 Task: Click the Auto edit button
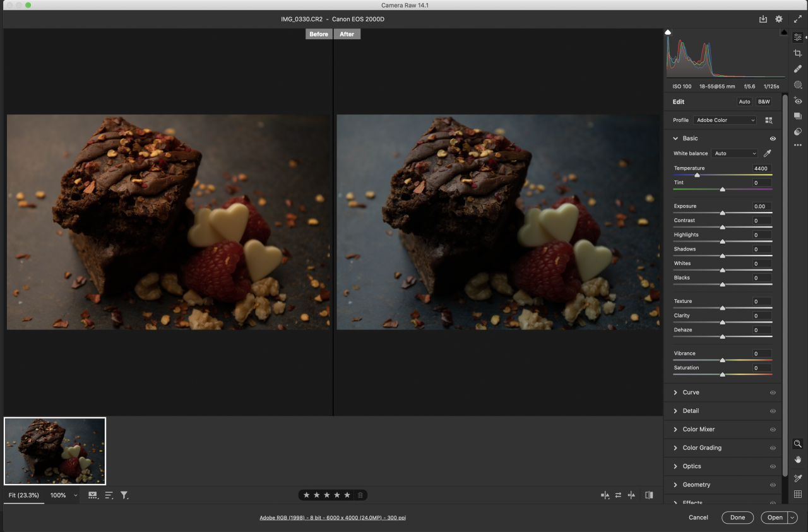coord(745,102)
